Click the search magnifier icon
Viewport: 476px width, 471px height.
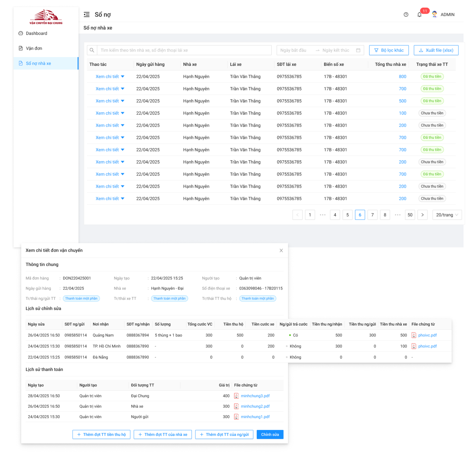(x=92, y=50)
